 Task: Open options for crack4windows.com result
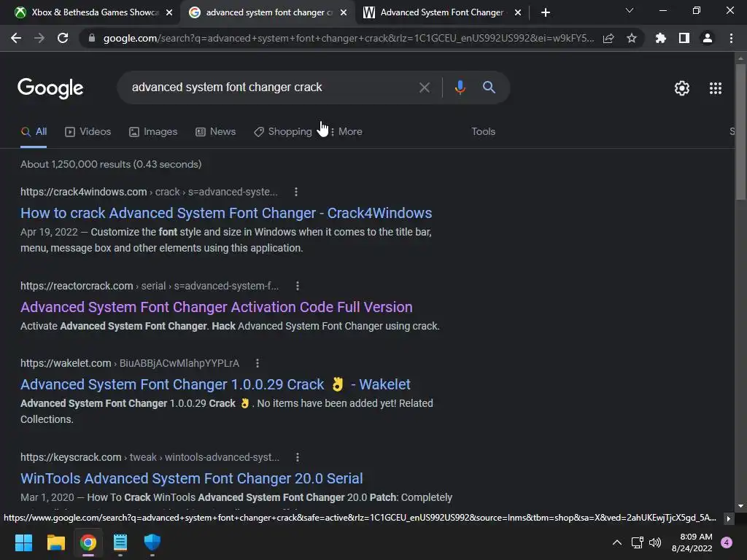tap(296, 192)
